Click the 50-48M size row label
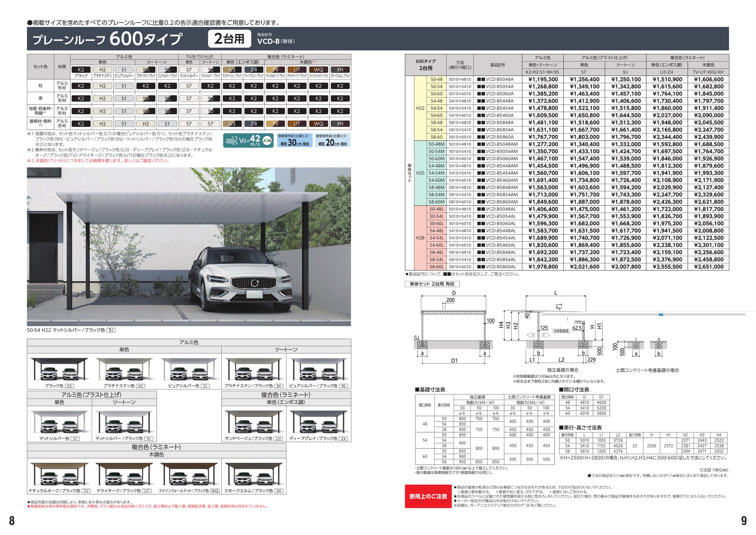756x535 pixels. point(436,144)
